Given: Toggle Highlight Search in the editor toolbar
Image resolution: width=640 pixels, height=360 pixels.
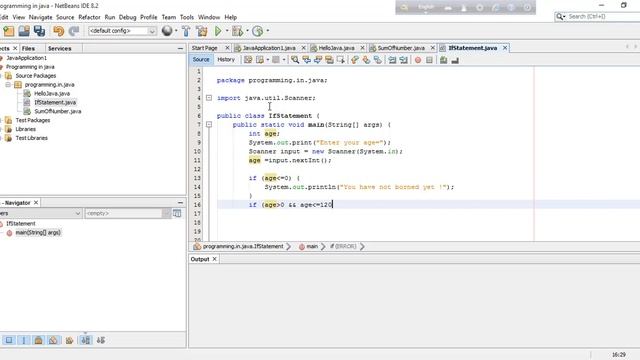Looking at the screenshot, I should 329,60.
